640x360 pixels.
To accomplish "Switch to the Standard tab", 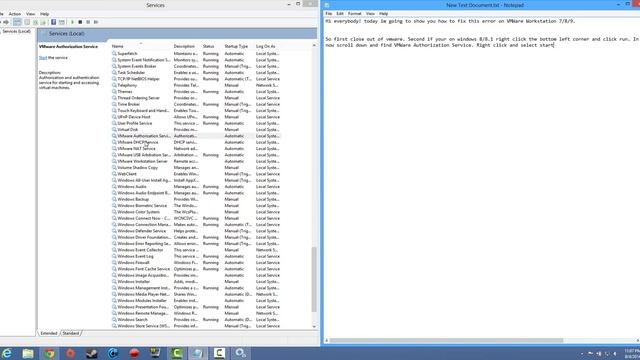I will [71, 333].
